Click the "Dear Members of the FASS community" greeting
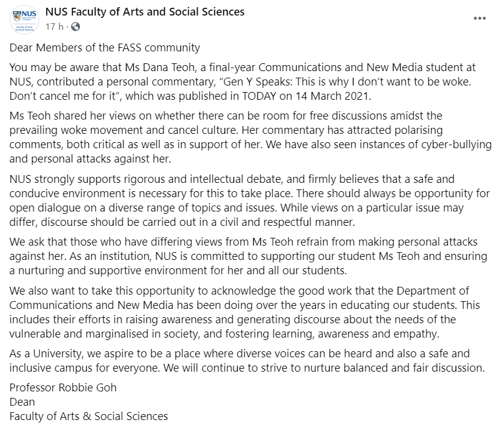The height and width of the screenshot is (426, 504). [x=105, y=47]
